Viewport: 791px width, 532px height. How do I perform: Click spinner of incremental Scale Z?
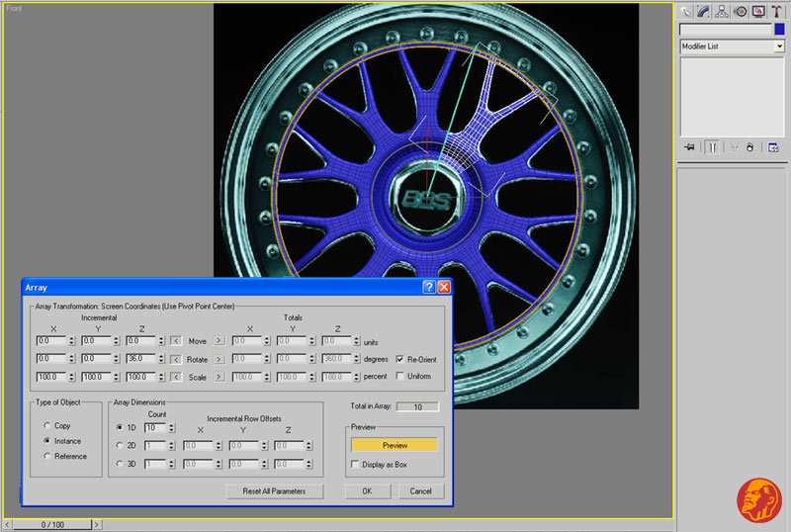[161, 377]
